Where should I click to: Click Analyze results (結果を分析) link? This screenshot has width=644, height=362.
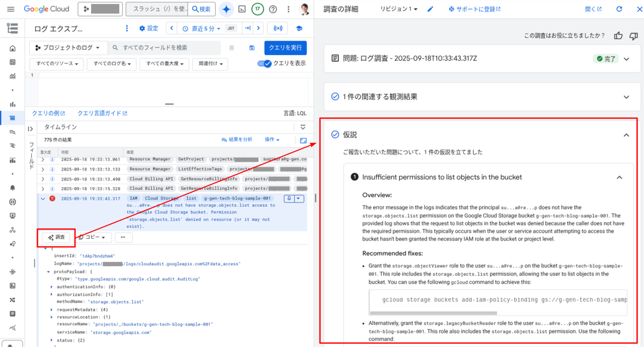click(x=237, y=139)
